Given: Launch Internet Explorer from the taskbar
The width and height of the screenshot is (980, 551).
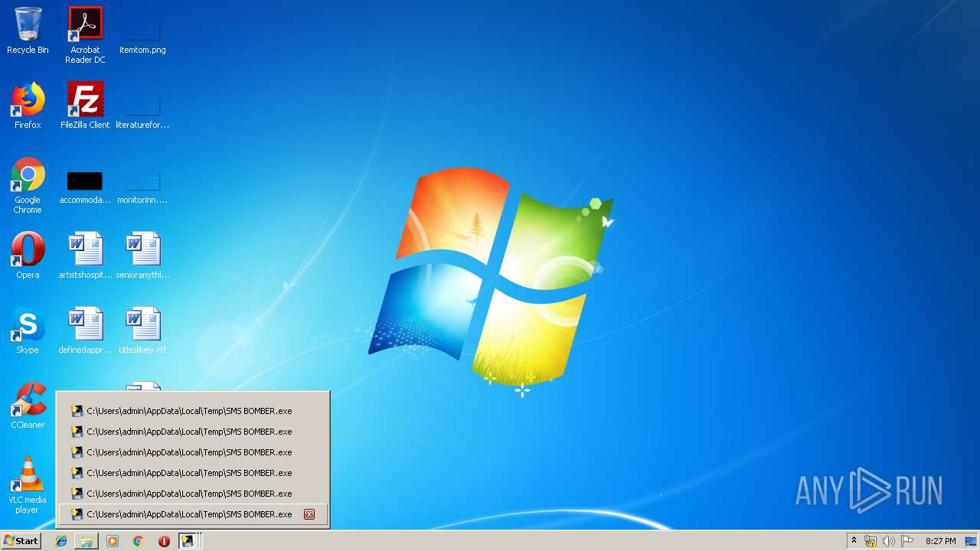Looking at the screenshot, I should point(61,541).
